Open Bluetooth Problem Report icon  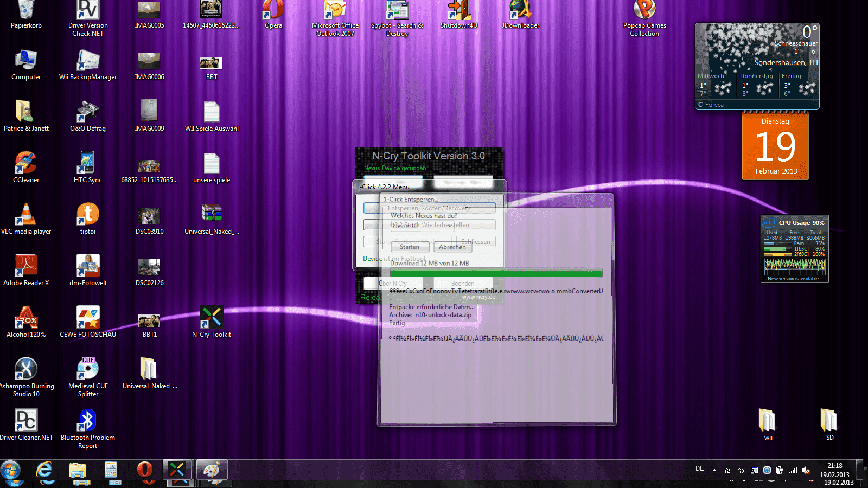88,420
